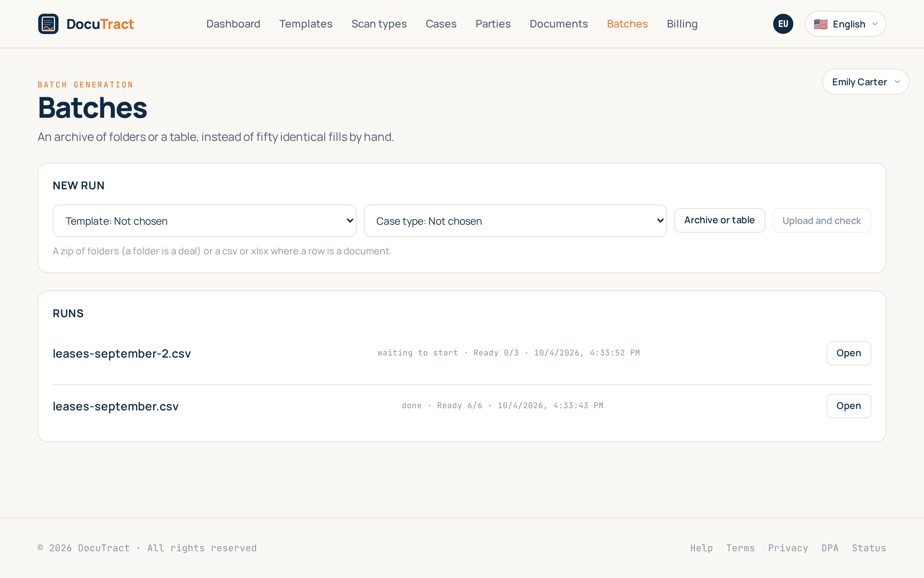Click the DocuTract brand name
The image size is (924, 578).
(100, 24)
